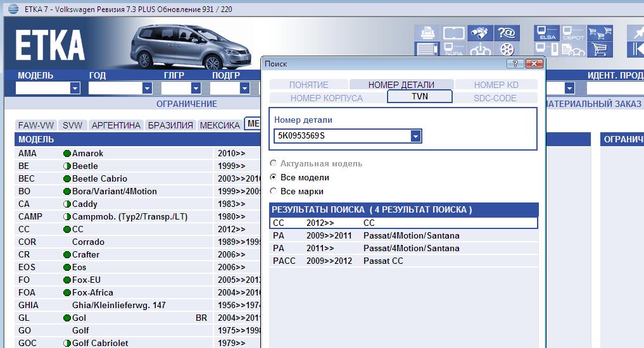
Task: Switch to the ПОНЯТИЕ tab
Action: click(x=308, y=85)
